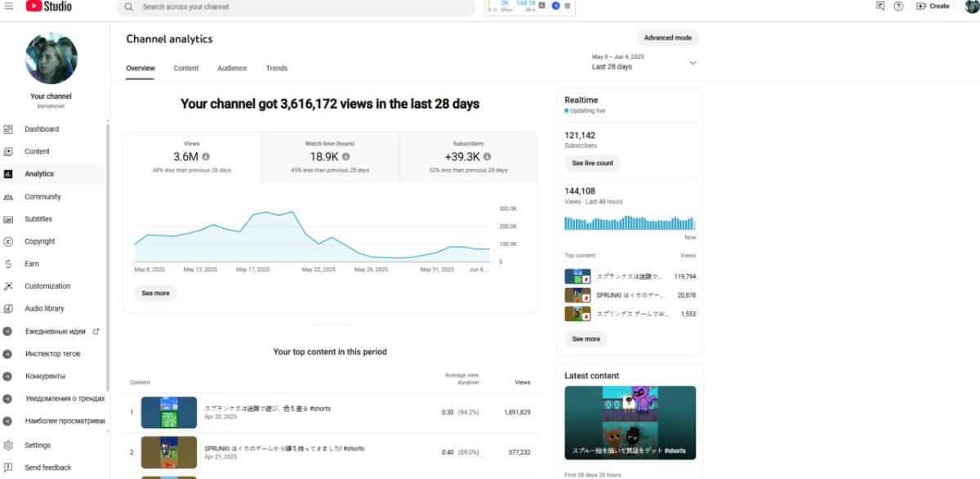Open the Content sidebar icon
980x479 pixels.
click(x=8, y=151)
